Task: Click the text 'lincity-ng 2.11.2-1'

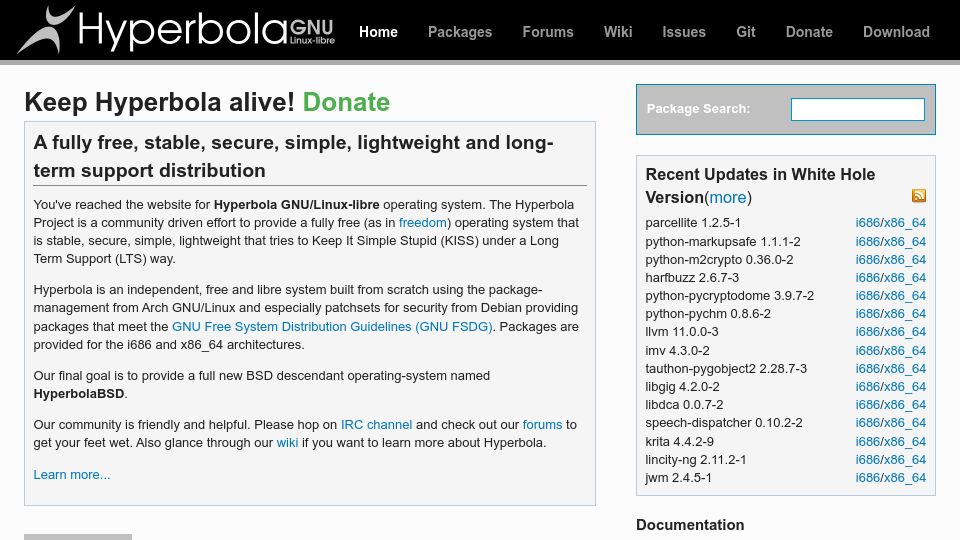Action: tap(696, 459)
